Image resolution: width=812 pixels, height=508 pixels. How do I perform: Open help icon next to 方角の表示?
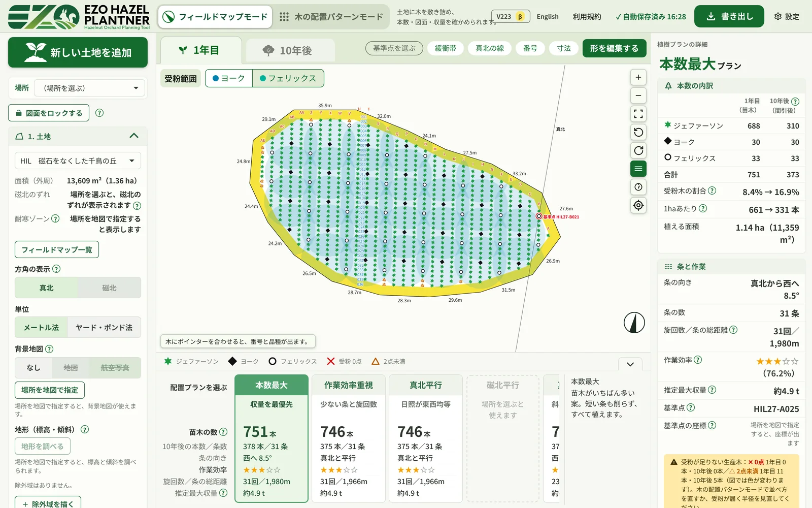[x=56, y=269]
